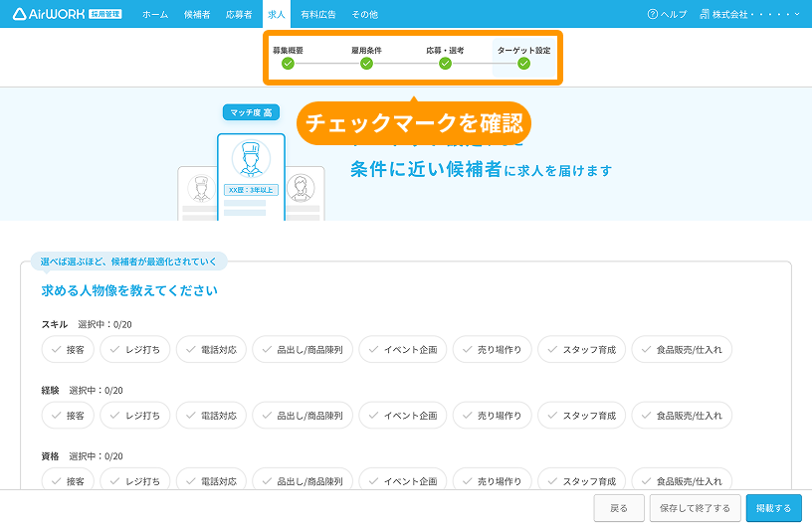The width and height of the screenshot is (812, 528).
Task: Toggle レジ打ち under スキル
Action: 134,349
